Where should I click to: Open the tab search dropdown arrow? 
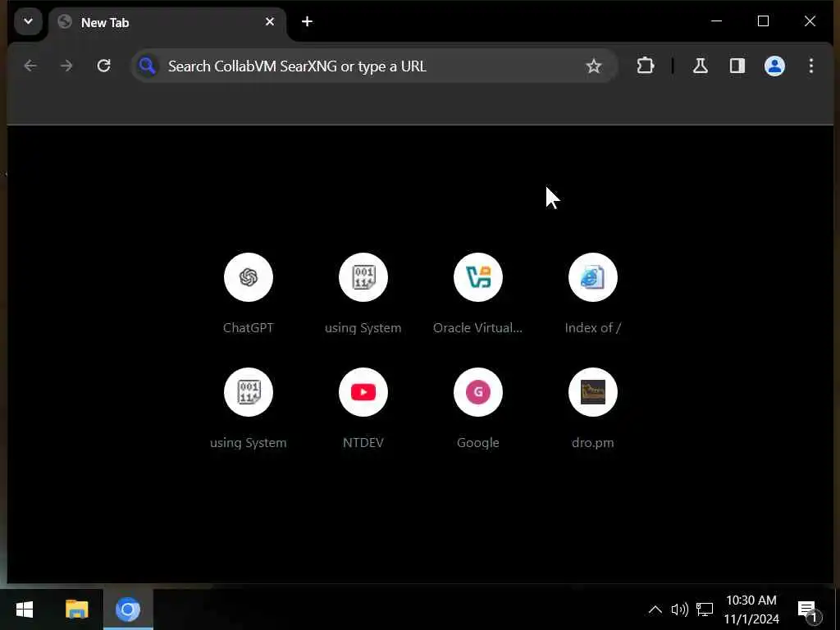(x=29, y=22)
